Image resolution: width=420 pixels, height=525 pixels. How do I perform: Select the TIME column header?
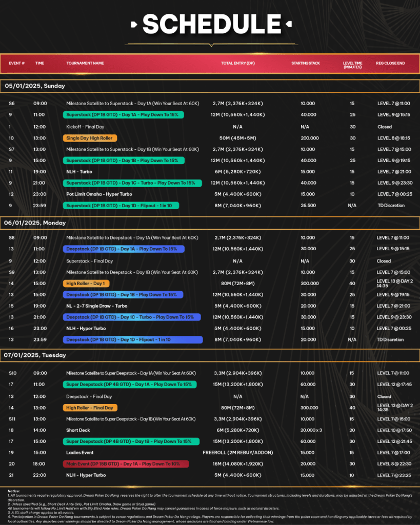[x=39, y=63]
